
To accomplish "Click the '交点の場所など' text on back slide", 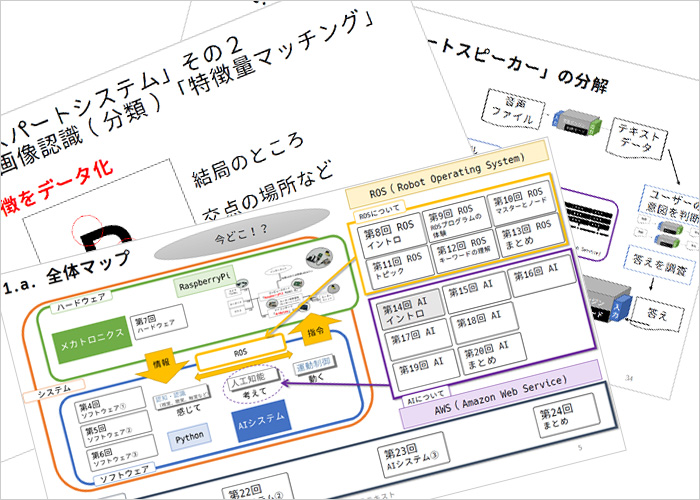I will coord(267,190).
